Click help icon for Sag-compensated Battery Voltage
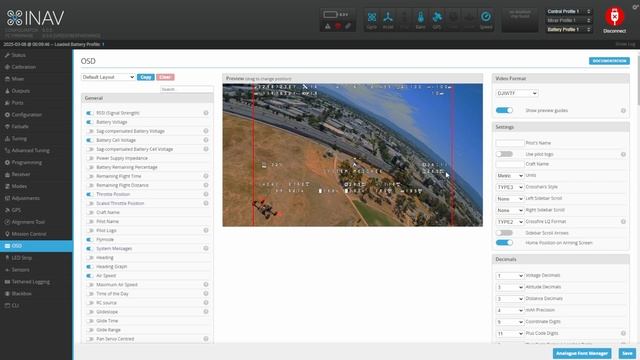The height and width of the screenshot is (360, 640). click(x=206, y=131)
